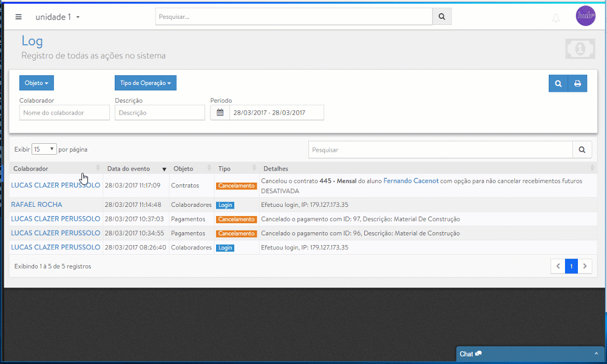
Task: Open the notifications bell
Action: (x=555, y=18)
